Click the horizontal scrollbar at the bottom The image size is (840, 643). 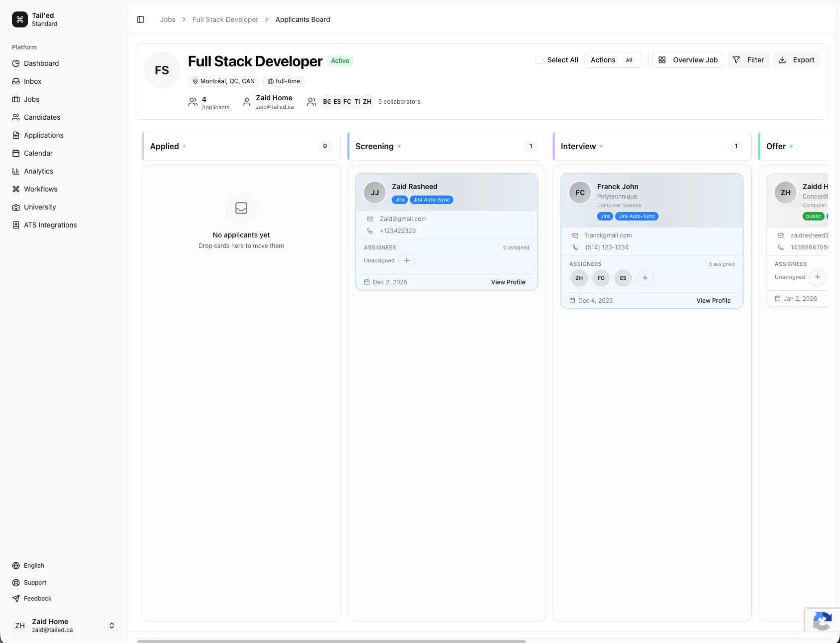(332, 641)
